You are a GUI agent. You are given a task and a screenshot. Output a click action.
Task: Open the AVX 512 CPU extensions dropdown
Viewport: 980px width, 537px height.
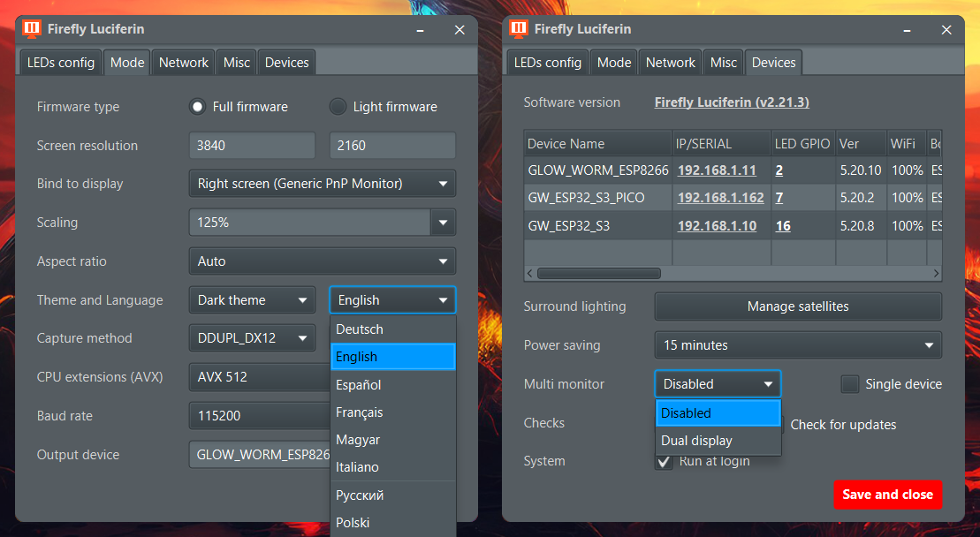(260, 377)
